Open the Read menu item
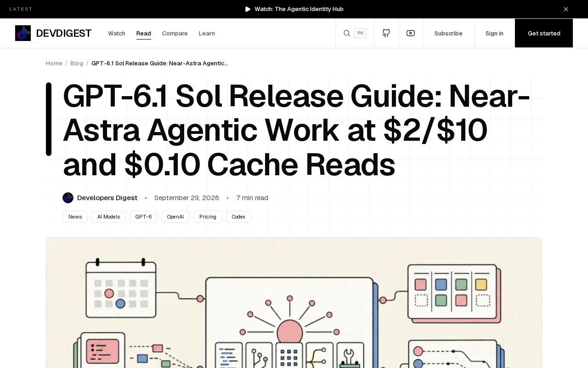Image resolution: width=588 pixels, height=368 pixels. click(x=144, y=33)
